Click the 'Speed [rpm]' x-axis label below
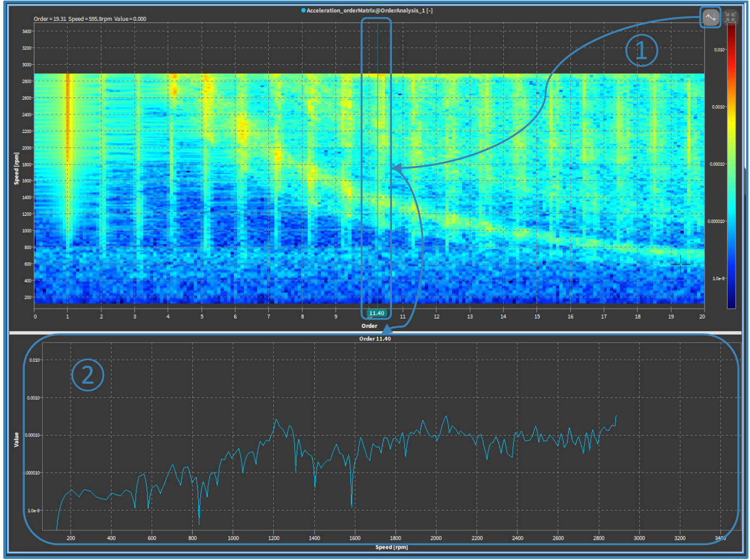 pyautogui.click(x=391, y=547)
